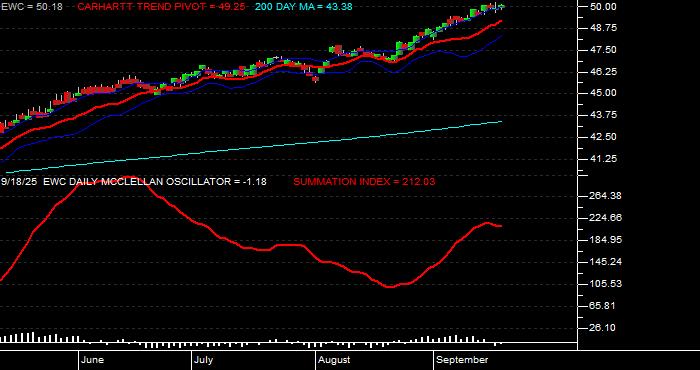Click the 145.24 summation axis value
The height and width of the screenshot is (370, 700).
605,262
